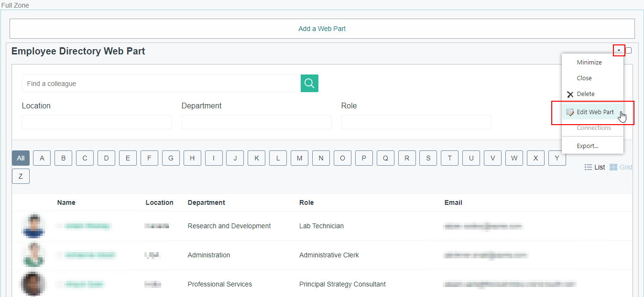Select Minimize from the web part menu
The width and height of the screenshot is (644, 297).
(589, 63)
